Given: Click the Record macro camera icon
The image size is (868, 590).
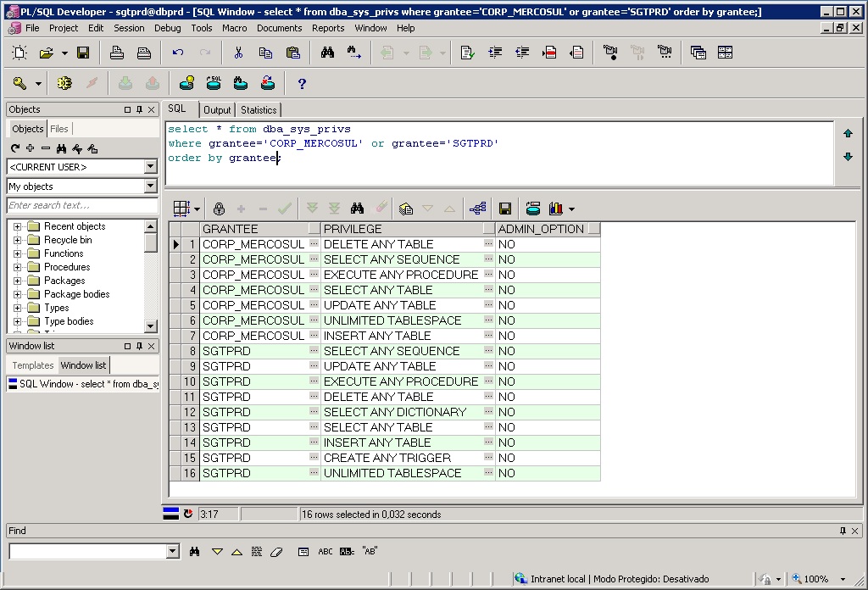Looking at the screenshot, I should pos(609,53).
